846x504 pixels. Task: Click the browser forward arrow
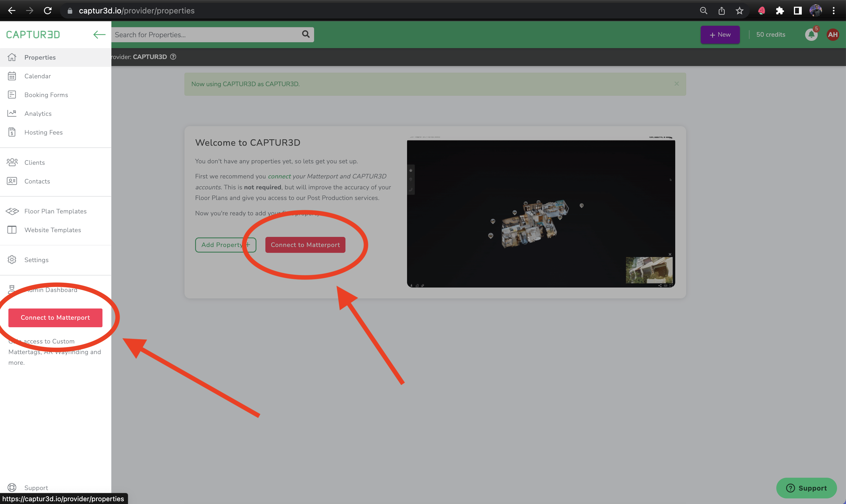coord(30,11)
